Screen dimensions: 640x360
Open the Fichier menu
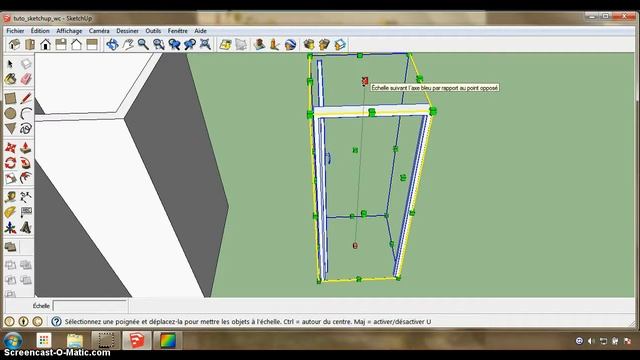tap(15, 31)
